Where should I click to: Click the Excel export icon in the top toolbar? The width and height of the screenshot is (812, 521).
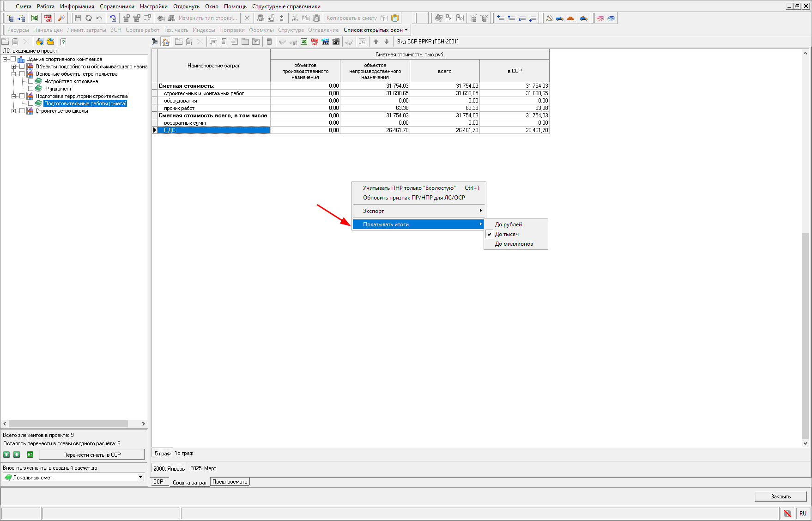(35, 18)
